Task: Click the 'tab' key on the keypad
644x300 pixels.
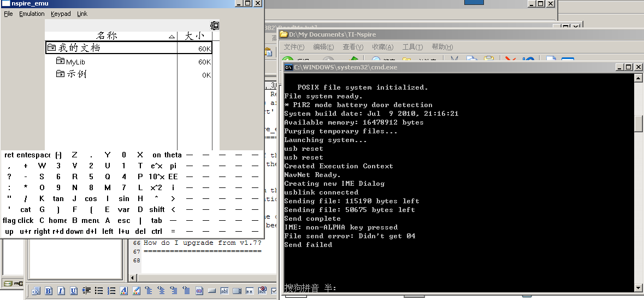Action: 156,221
